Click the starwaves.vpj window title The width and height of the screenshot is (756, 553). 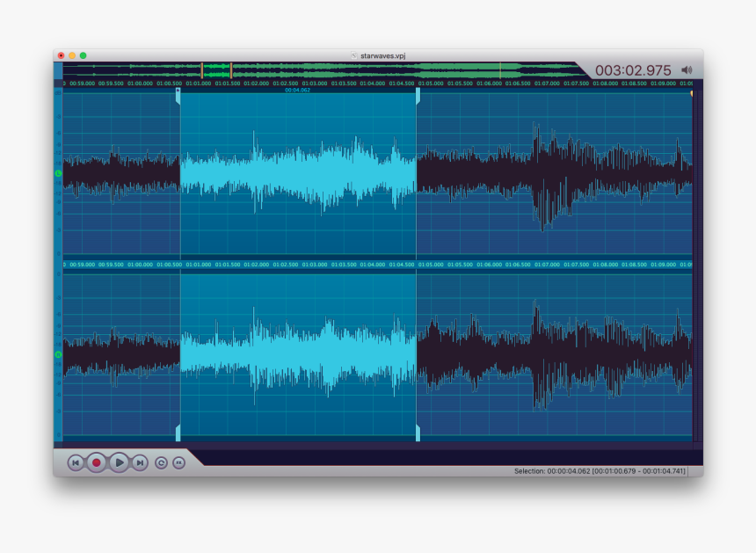point(382,55)
